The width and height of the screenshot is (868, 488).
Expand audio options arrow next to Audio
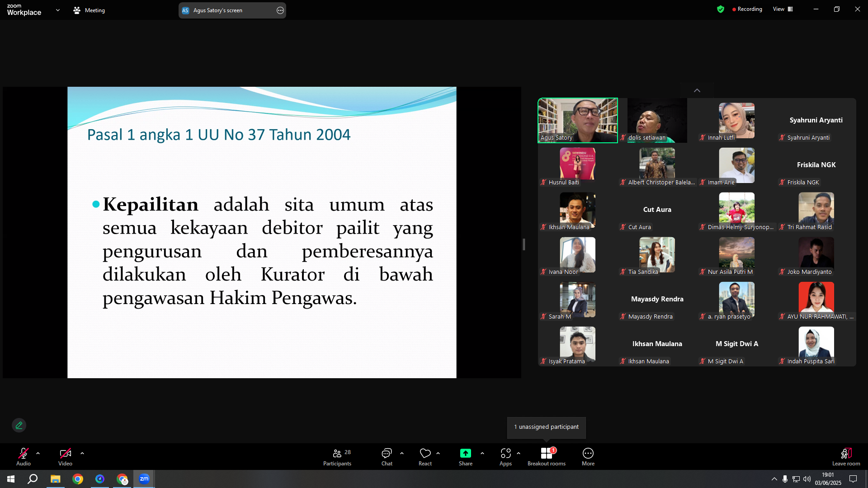coord(38,453)
